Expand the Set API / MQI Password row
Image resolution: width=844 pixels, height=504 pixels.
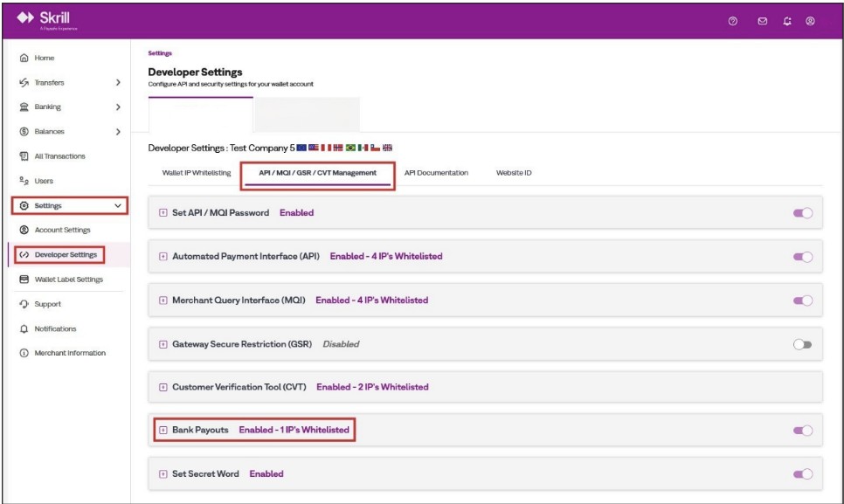(x=163, y=213)
